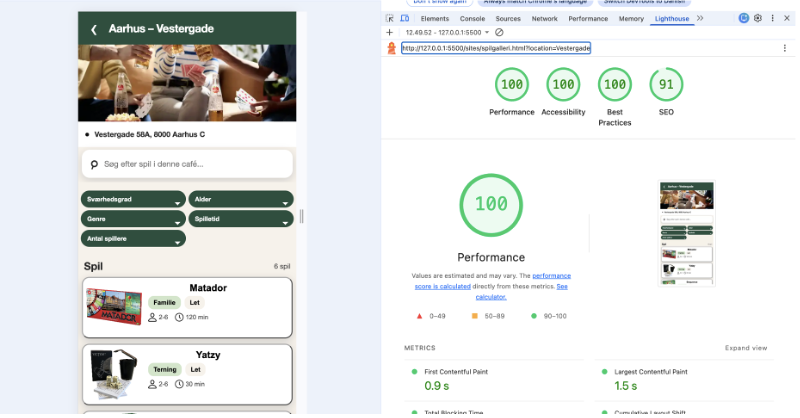The width and height of the screenshot is (800, 418).
Task: Click the audited URL field
Action: 496,48
